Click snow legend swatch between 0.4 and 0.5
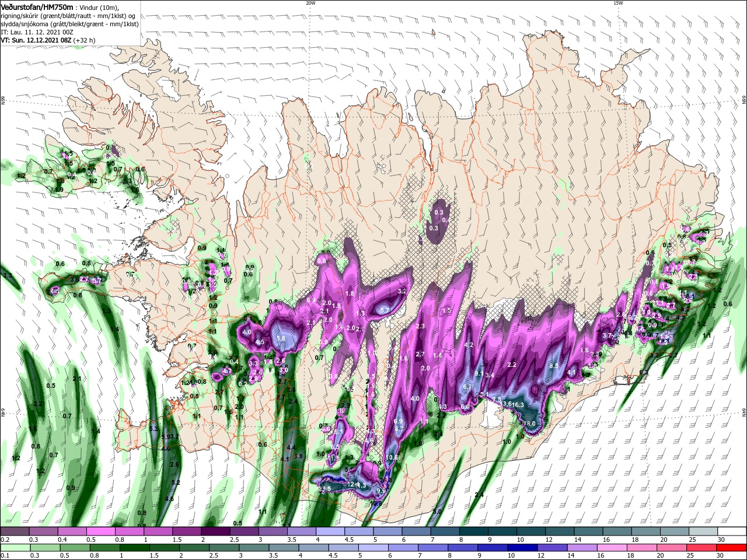The image size is (747, 560). click(72, 531)
